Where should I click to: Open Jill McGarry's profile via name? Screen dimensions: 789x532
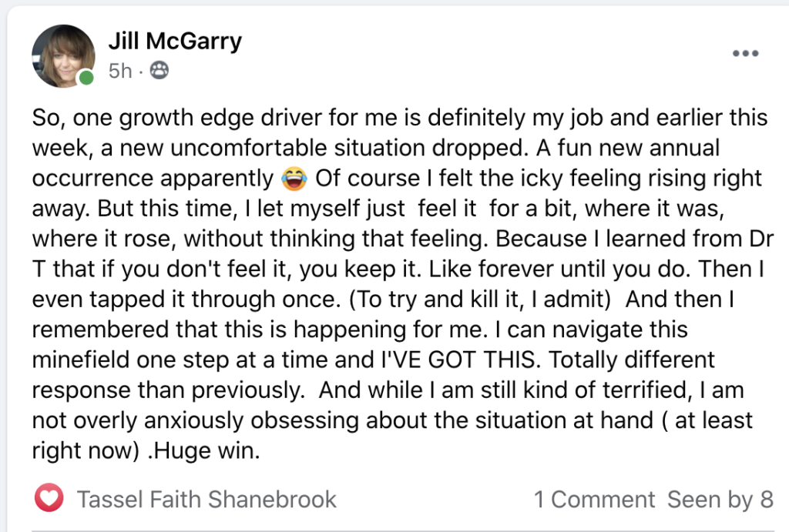click(x=175, y=41)
